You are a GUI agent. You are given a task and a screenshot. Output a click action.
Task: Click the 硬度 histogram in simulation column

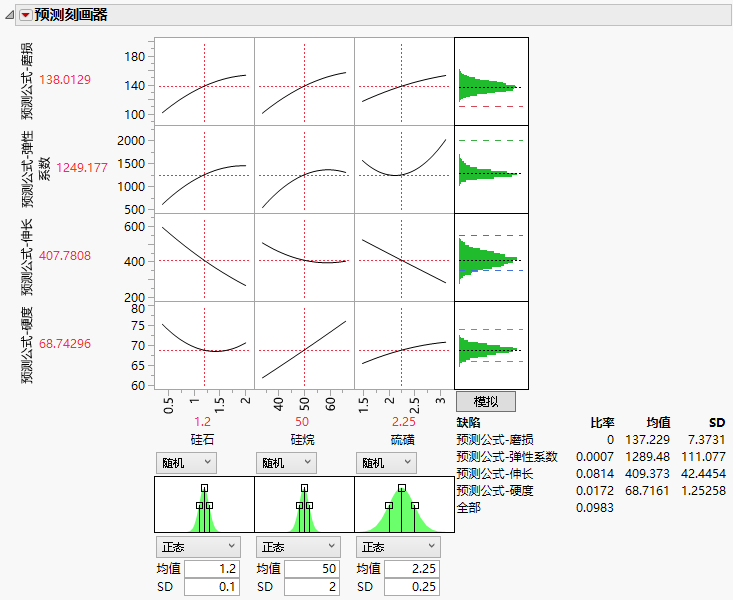tap(491, 345)
